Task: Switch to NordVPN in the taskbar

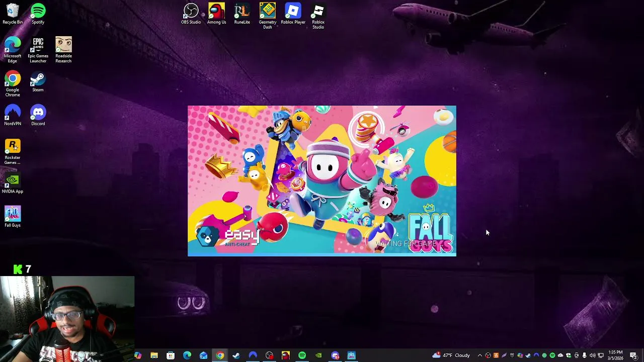Action: 253,355
